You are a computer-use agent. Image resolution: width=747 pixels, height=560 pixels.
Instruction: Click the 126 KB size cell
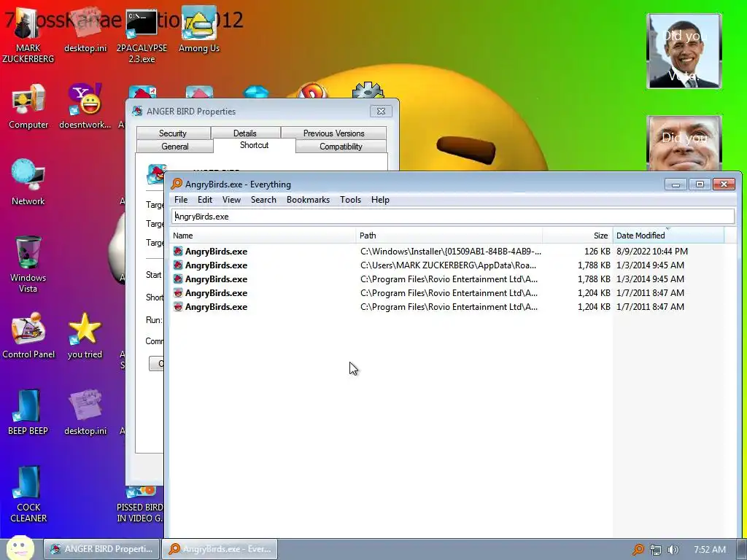click(597, 251)
